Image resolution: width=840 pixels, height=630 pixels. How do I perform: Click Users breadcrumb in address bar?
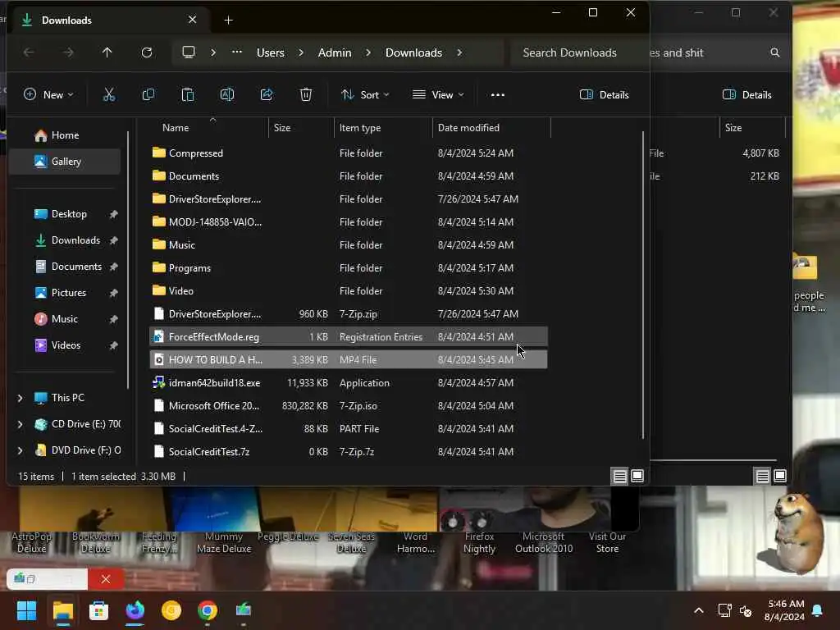tap(271, 52)
